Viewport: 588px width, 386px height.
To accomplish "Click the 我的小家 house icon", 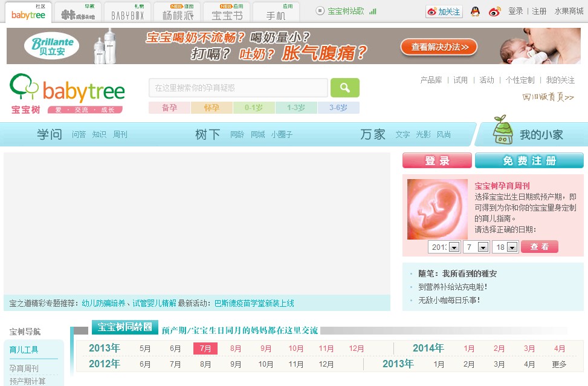I will [503, 130].
